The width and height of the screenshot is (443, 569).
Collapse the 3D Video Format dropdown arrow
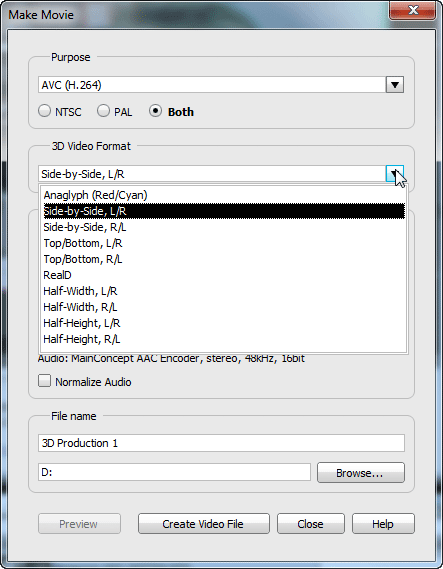(x=395, y=174)
